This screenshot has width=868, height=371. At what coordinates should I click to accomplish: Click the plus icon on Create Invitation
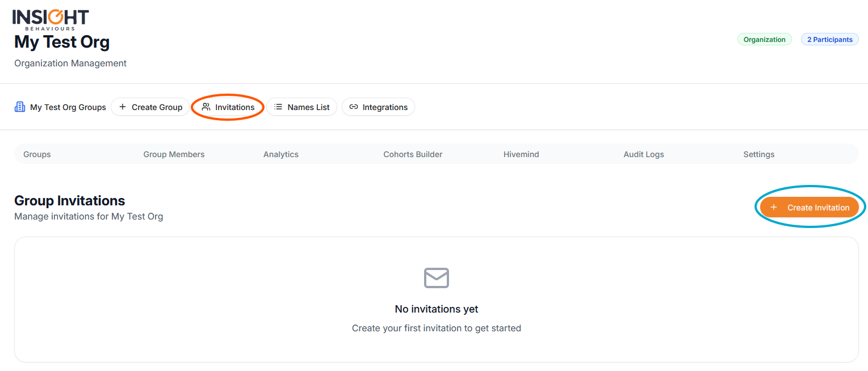pyautogui.click(x=773, y=208)
